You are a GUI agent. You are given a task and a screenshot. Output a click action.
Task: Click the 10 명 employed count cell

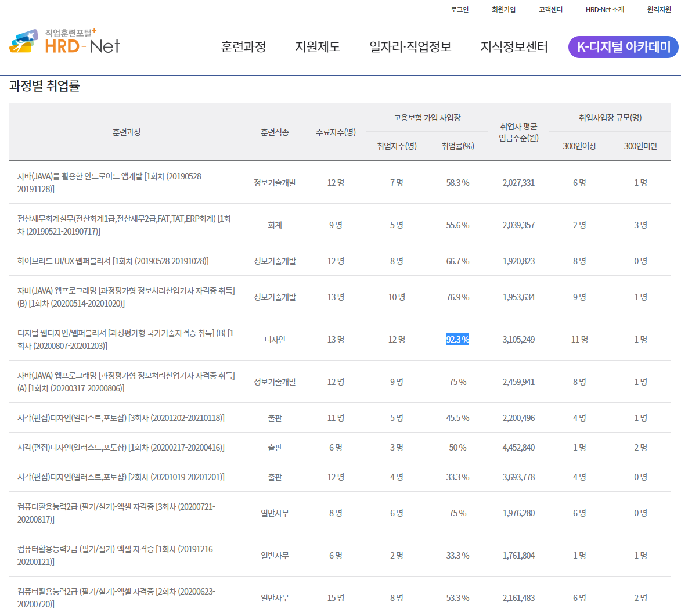397,297
